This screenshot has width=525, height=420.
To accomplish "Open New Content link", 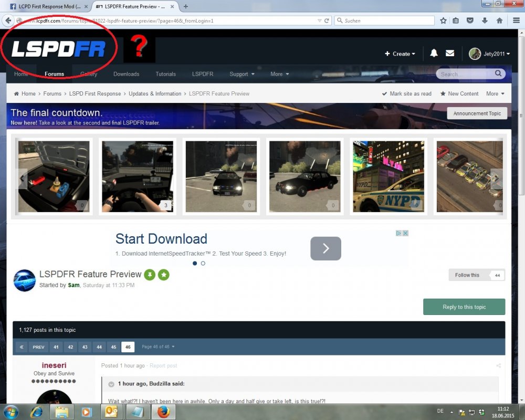I will 459,94.
